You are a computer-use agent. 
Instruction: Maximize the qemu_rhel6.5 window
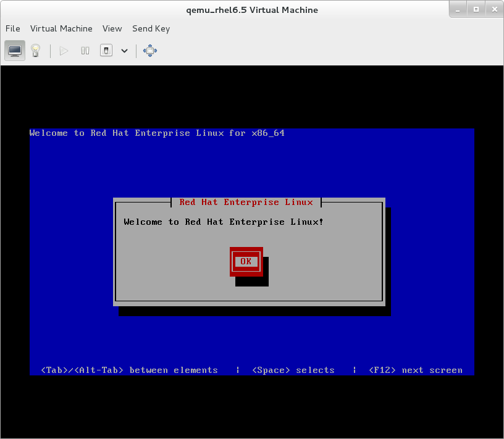tap(476, 10)
